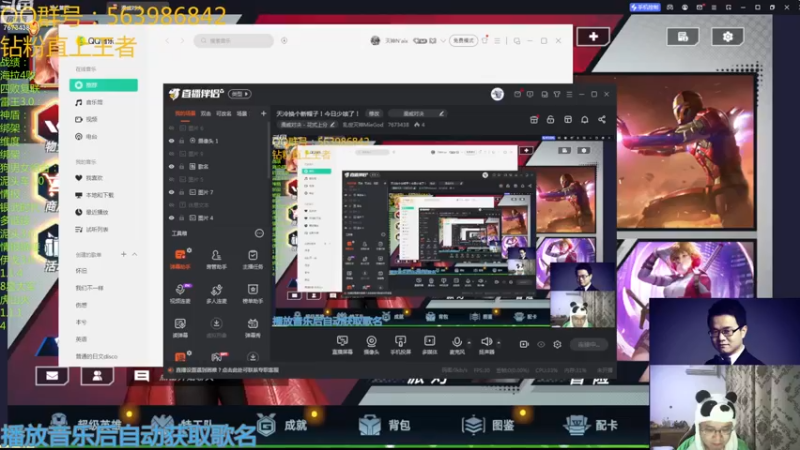Open user avatar in broadcast window title bar

[497, 94]
